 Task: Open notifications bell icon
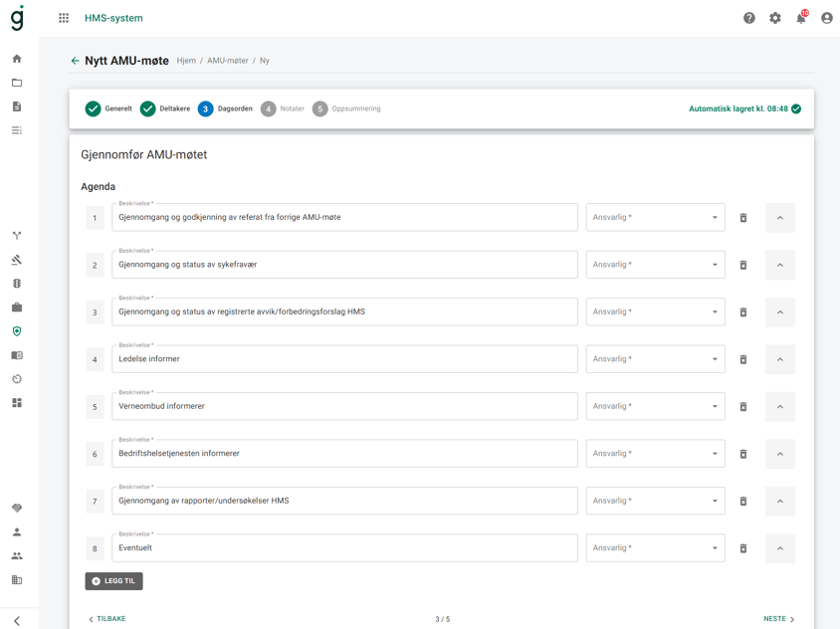[x=801, y=18]
